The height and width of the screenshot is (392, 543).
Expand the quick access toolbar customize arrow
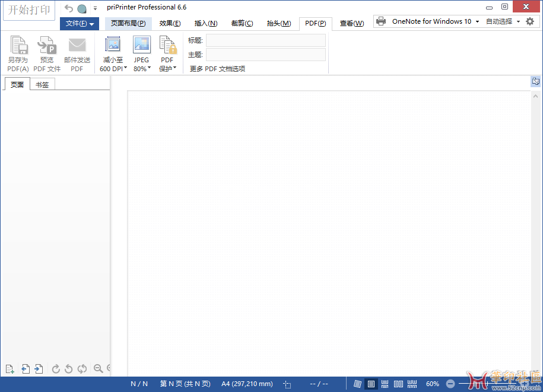[x=95, y=8]
